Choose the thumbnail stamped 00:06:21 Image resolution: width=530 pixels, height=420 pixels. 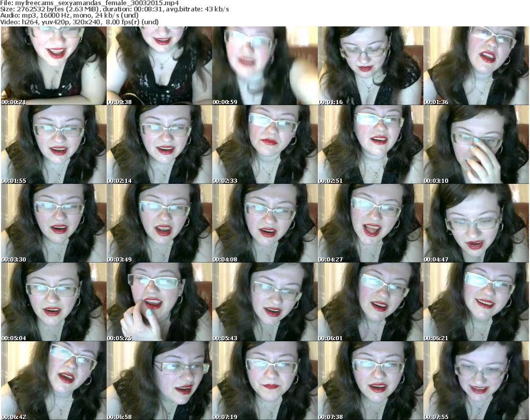(x=476, y=301)
